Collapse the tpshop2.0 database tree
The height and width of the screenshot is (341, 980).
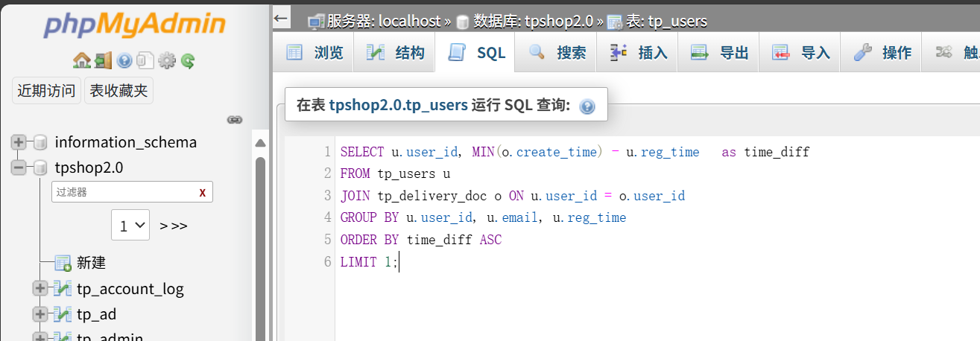coord(19,168)
